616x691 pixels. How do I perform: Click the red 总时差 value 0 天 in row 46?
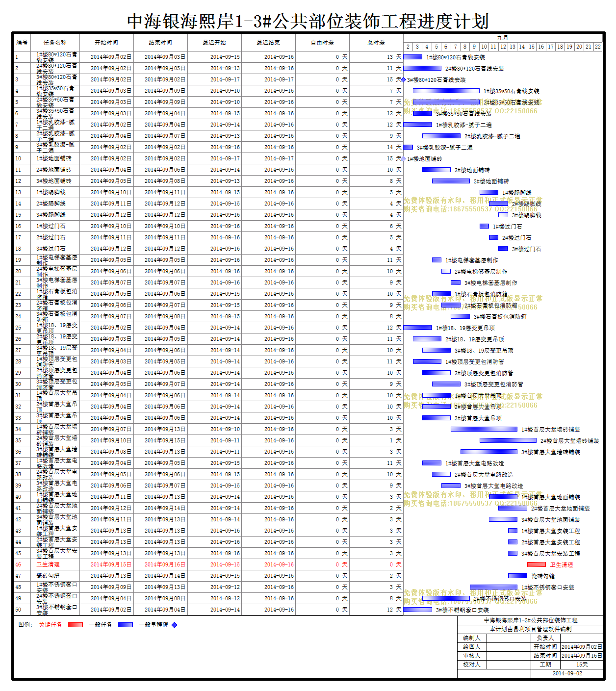395,564
